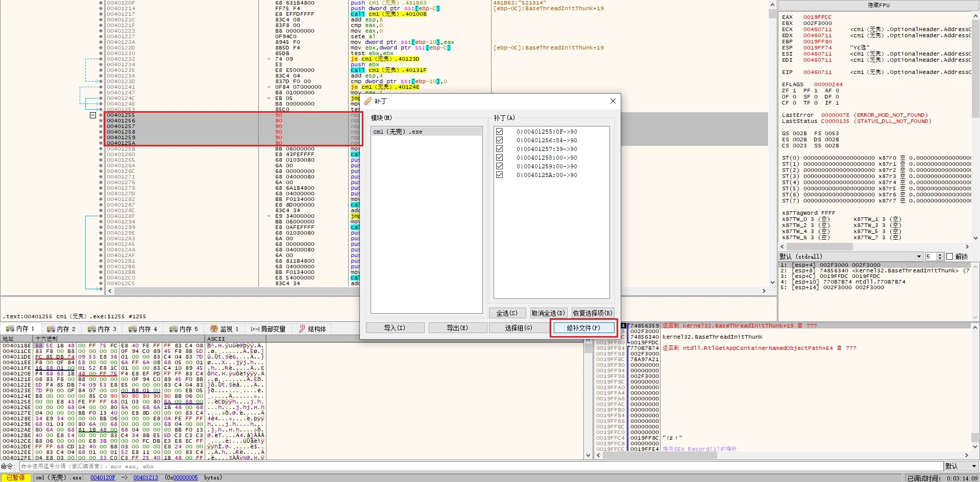Viewport: 980px width, 482px height.
Task: Click the ASCII column header in dump
Action: click(x=235, y=339)
